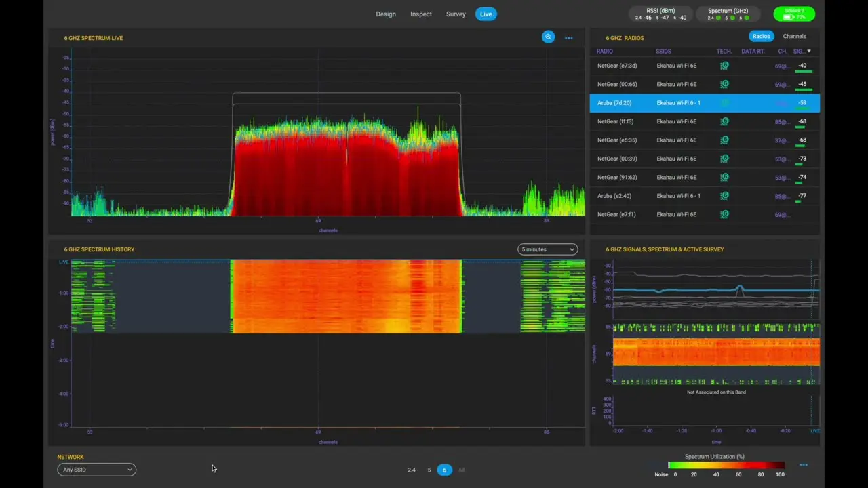Open the Survey view

click(456, 14)
